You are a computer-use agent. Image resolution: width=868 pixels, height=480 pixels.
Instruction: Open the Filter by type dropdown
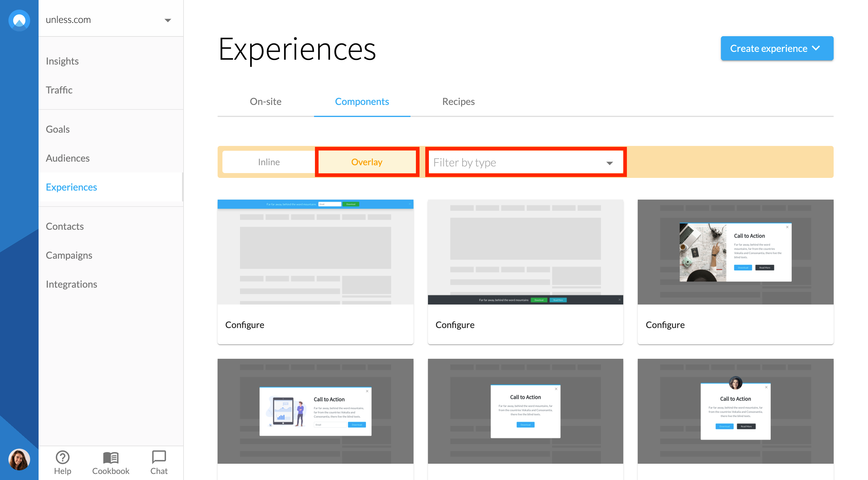click(525, 163)
